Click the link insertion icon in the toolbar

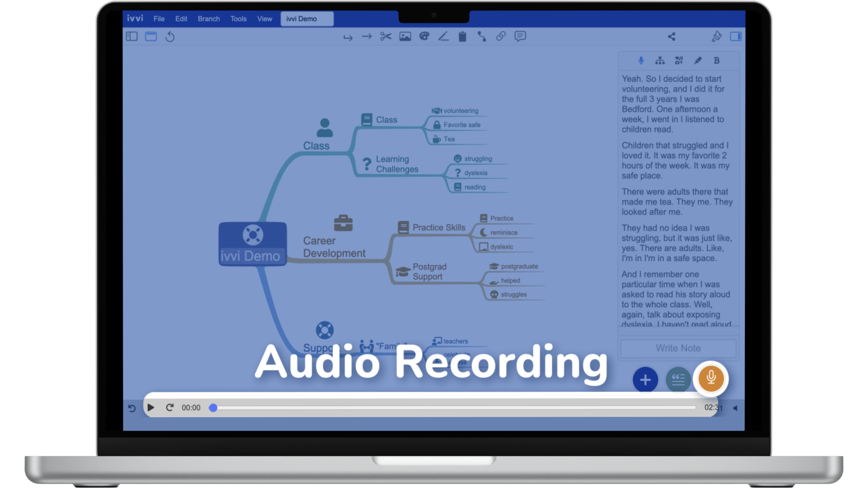pos(500,37)
